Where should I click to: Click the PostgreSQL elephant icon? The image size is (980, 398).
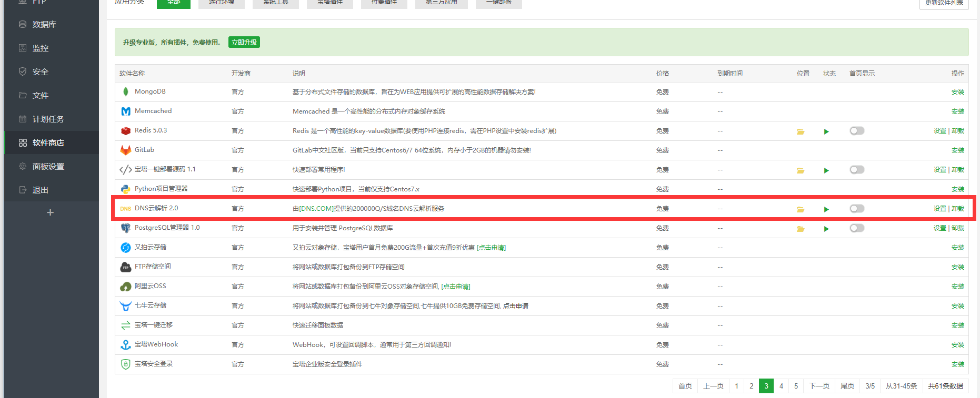point(125,228)
